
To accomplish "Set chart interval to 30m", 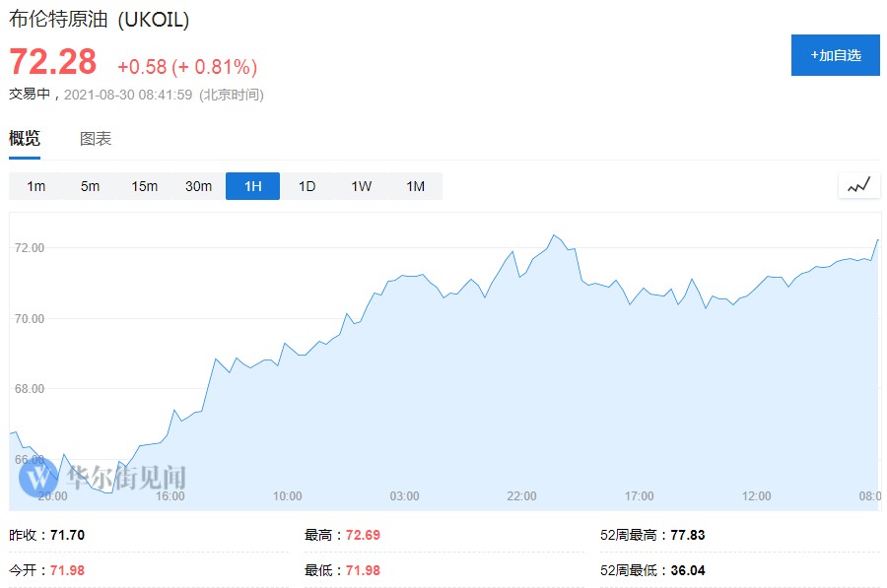I will [198, 186].
